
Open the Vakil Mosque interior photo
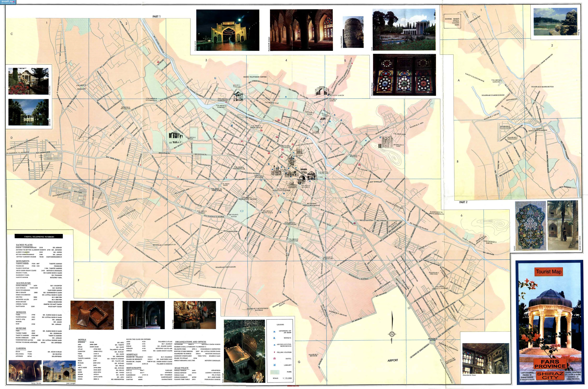pyautogui.click(x=144, y=315)
